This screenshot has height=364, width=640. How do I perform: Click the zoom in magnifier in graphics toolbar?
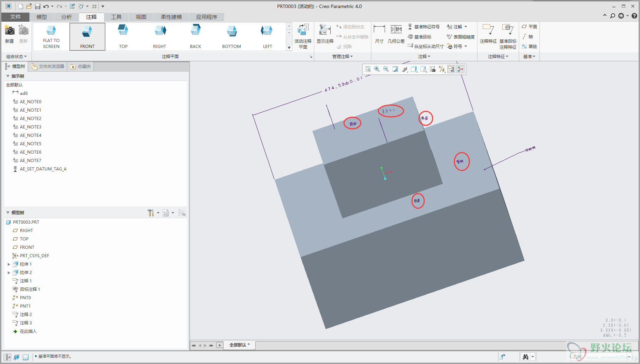pos(377,69)
